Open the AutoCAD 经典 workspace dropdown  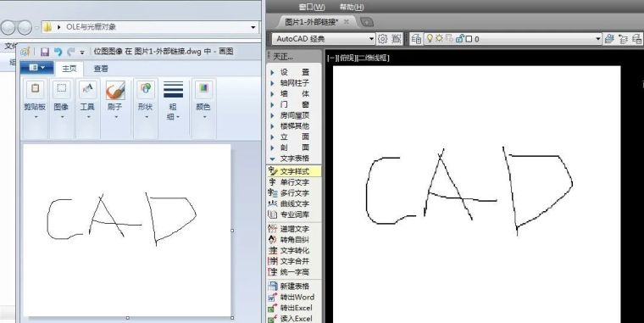[324, 39]
